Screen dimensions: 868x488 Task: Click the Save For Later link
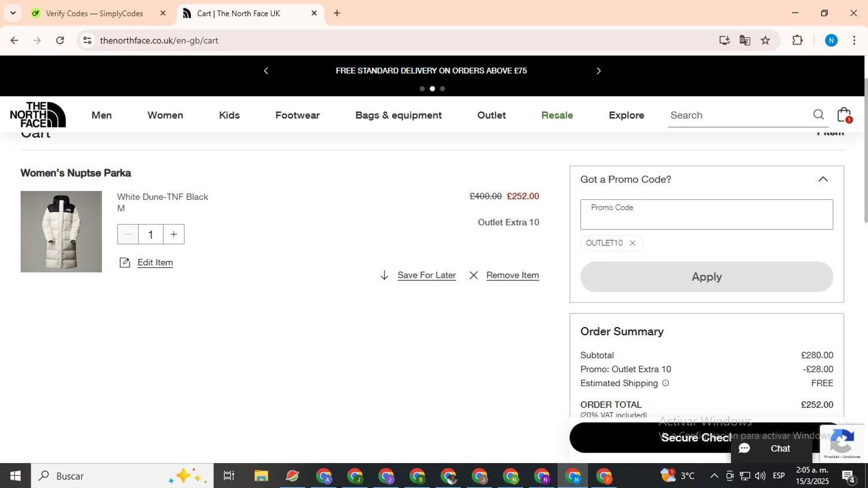(x=426, y=276)
